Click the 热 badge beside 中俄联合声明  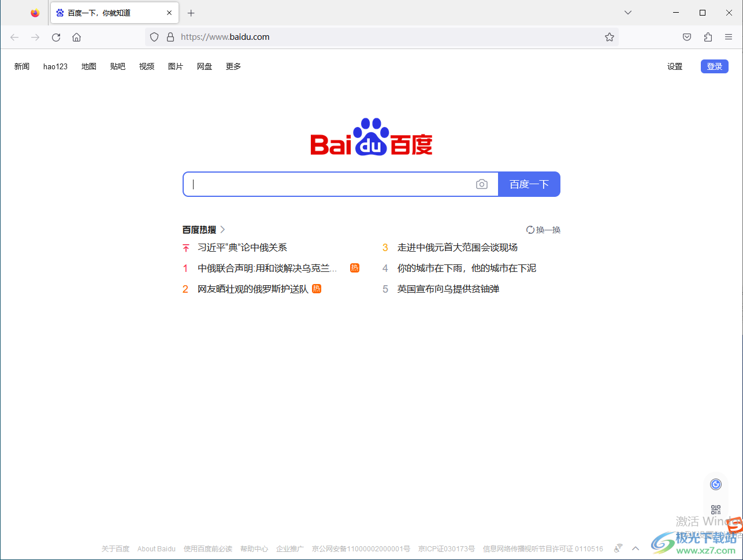click(x=355, y=268)
